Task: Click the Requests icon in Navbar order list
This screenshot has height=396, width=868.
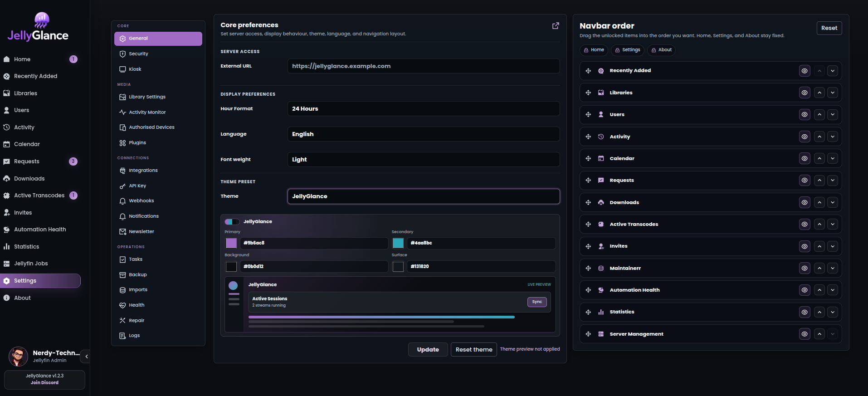Action: [x=601, y=180]
